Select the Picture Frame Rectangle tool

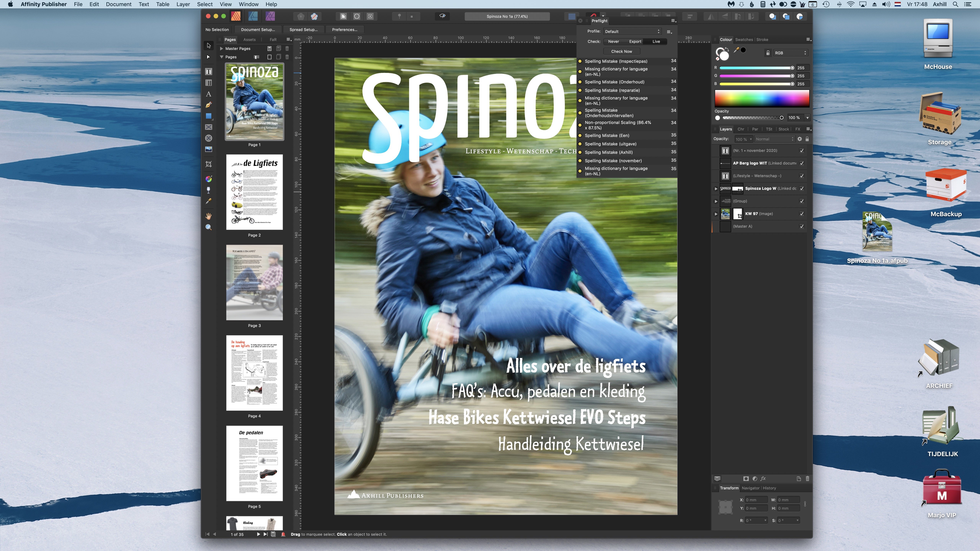pos(208,127)
